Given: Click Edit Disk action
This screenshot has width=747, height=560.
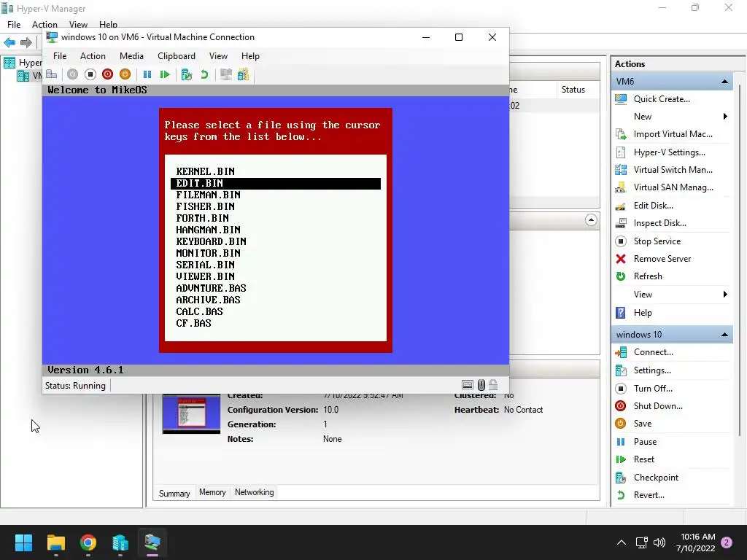Looking at the screenshot, I should point(653,206).
